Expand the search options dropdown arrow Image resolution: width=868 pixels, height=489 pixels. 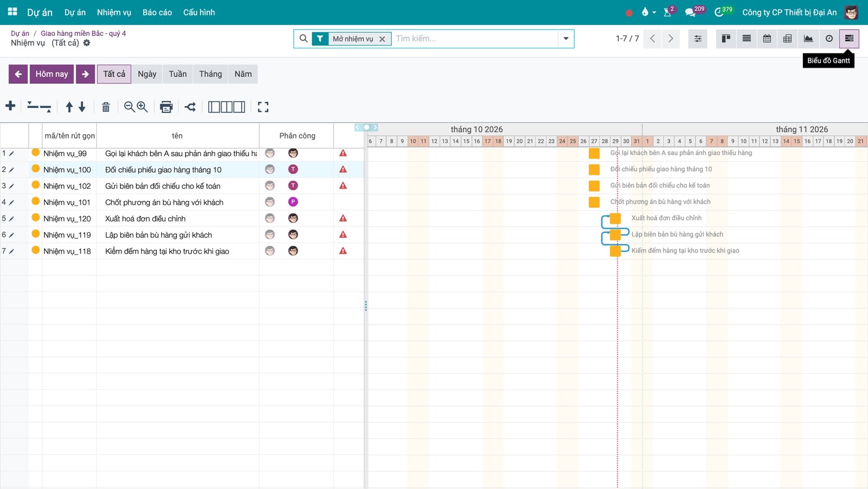click(566, 38)
